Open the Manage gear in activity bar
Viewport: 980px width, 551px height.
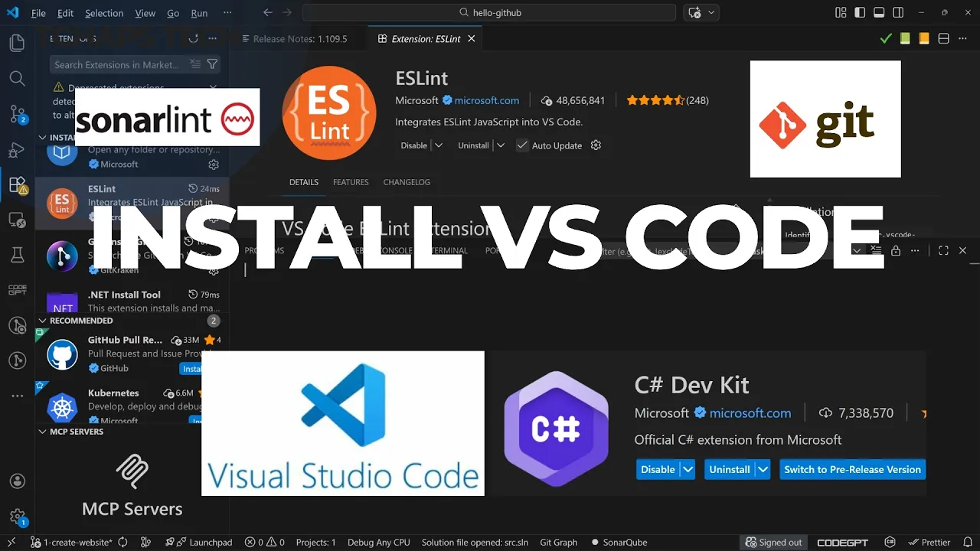tap(18, 517)
